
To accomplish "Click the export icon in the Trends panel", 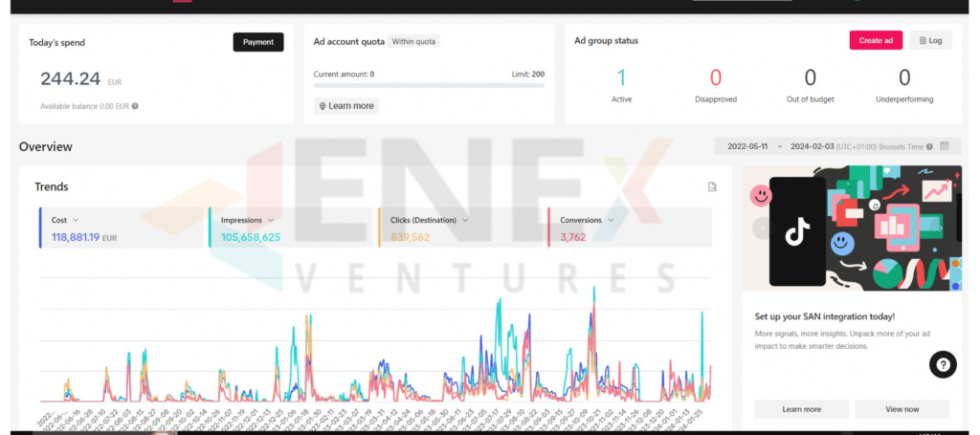I will [712, 186].
